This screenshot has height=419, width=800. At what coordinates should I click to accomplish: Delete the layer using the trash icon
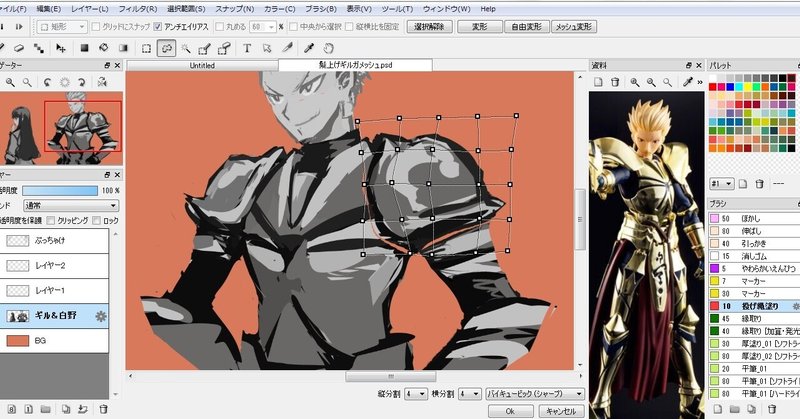103,409
